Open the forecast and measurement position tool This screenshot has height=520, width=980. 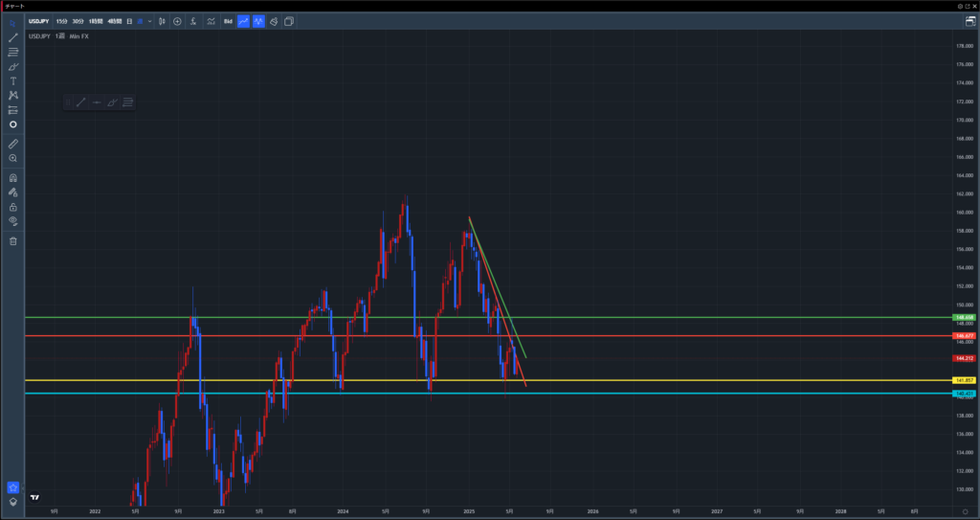pos(12,109)
